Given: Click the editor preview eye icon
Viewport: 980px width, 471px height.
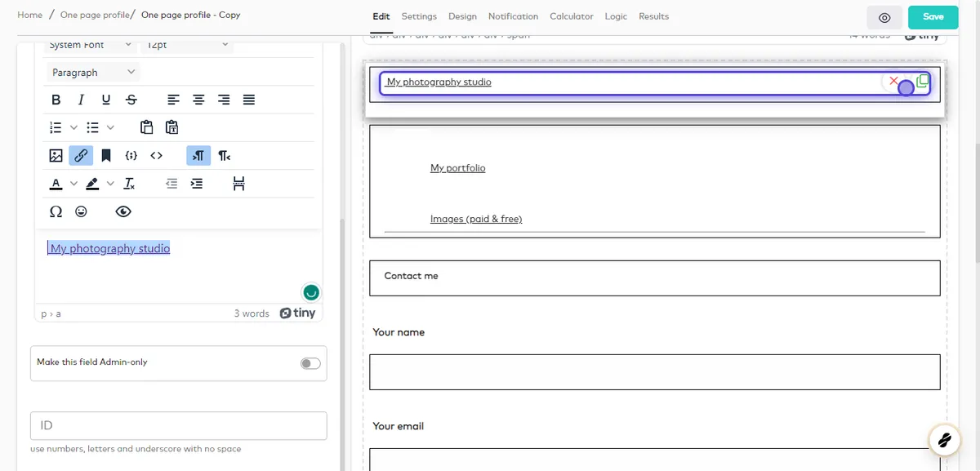Looking at the screenshot, I should pos(123,211).
